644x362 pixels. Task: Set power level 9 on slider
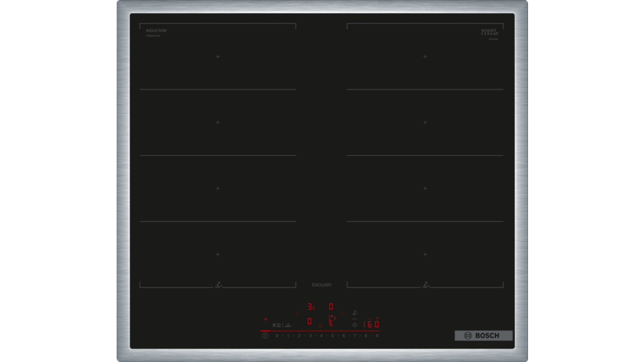point(377,336)
